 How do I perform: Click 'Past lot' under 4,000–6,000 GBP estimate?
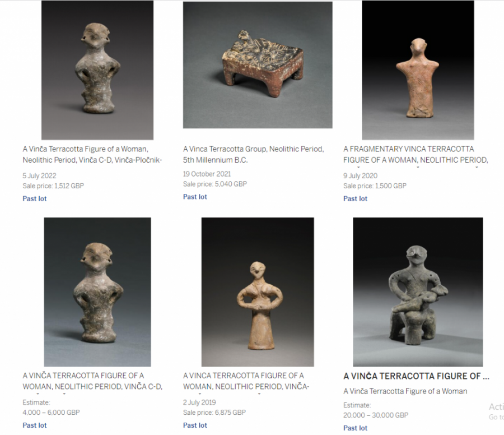tap(34, 425)
